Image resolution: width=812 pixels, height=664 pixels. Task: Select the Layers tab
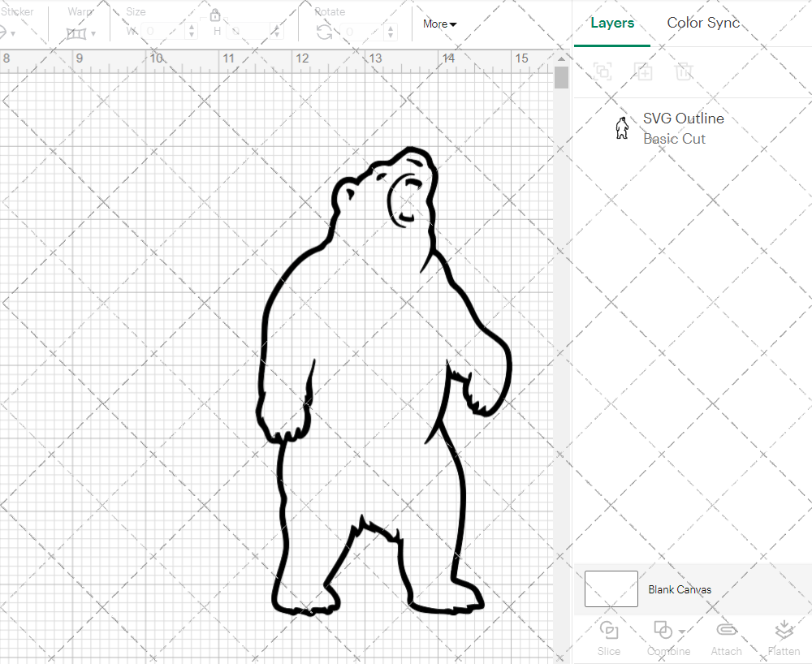[x=612, y=23]
